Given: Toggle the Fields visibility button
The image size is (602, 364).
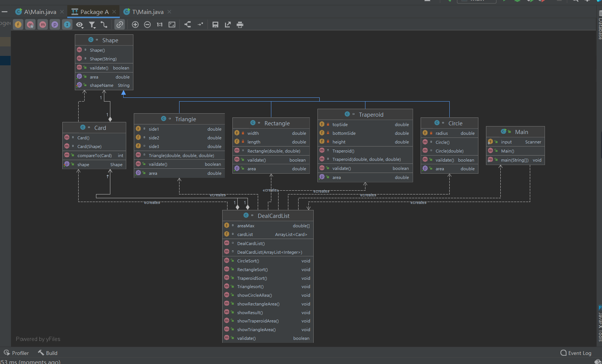Looking at the screenshot, I should [18, 25].
